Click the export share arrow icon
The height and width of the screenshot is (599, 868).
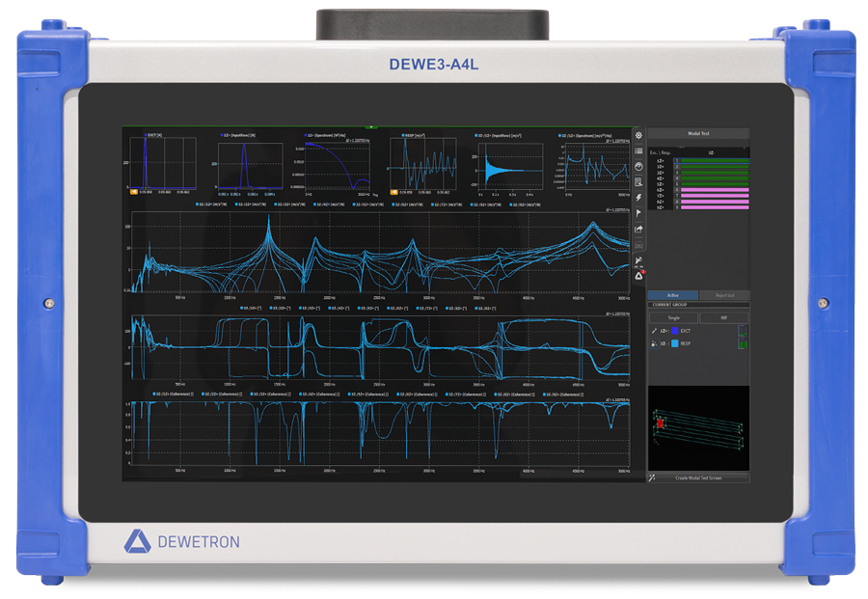638,229
